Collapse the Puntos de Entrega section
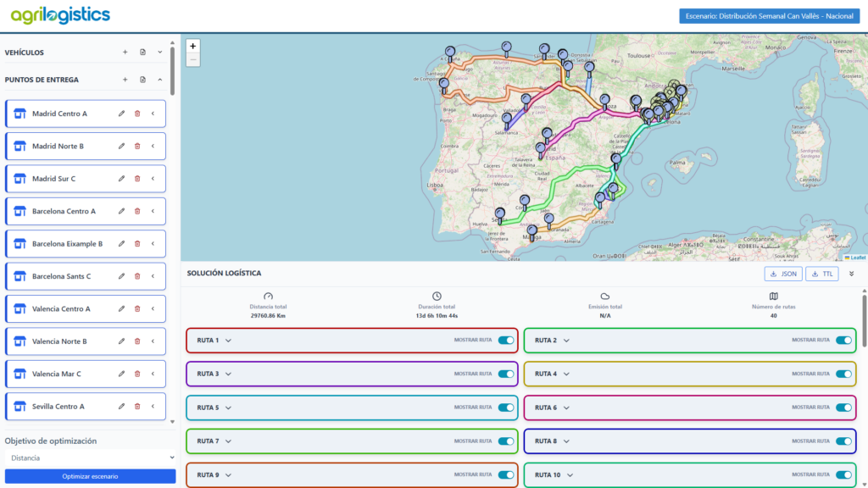Image resolution: width=868 pixels, height=488 pixels. [x=159, y=80]
